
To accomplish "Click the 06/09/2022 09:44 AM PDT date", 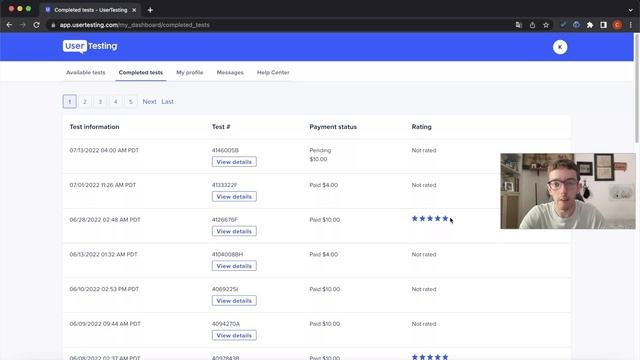I will click(x=105, y=324).
